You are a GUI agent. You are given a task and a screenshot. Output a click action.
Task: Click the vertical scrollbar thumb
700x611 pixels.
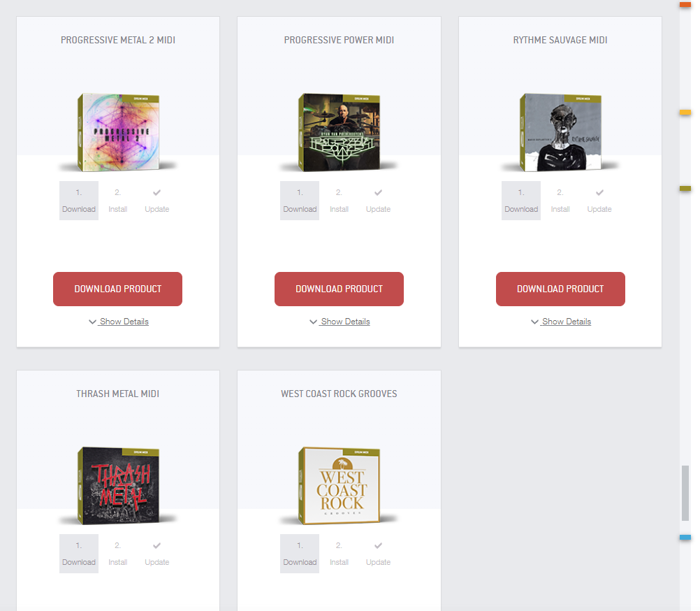(685, 493)
